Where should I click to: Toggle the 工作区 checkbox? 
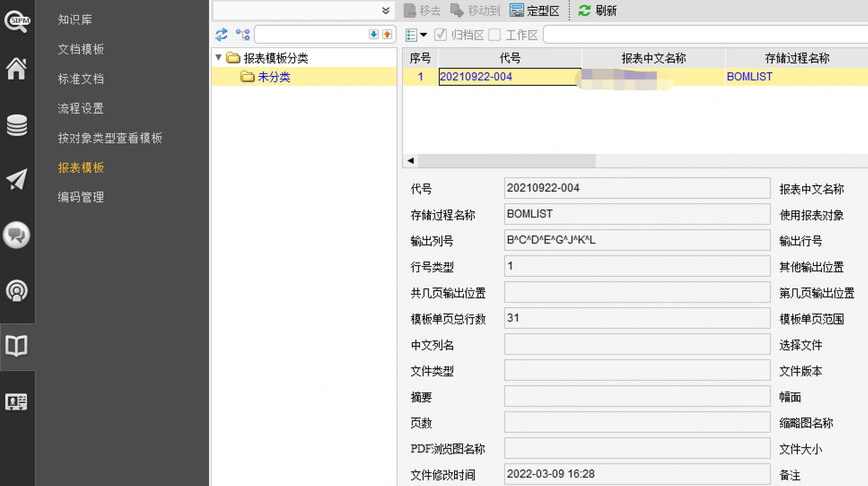pos(494,35)
